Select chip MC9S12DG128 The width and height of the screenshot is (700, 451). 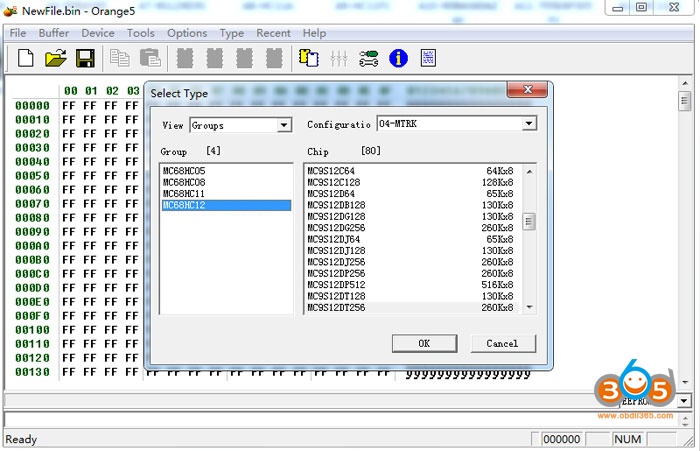tap(411, 217)
